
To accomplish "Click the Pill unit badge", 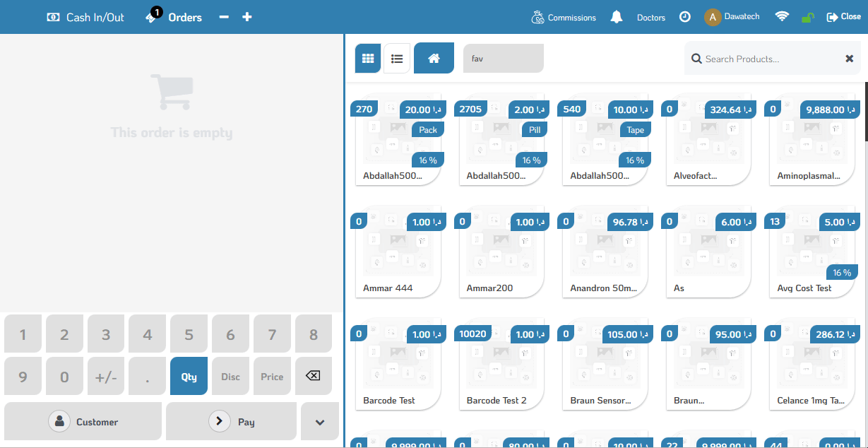I will point(535,129).
